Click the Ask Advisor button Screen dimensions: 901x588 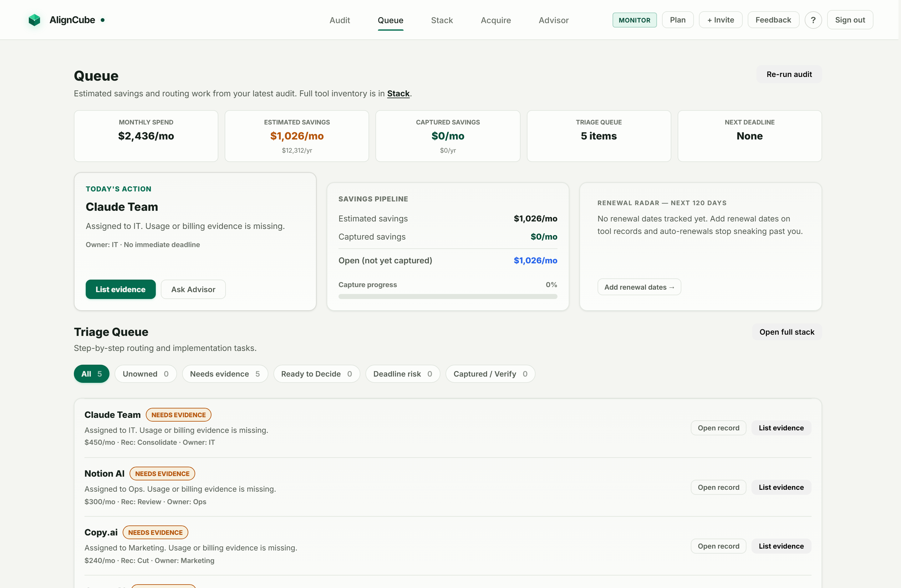pyautogui.click(x=193, y=289)
